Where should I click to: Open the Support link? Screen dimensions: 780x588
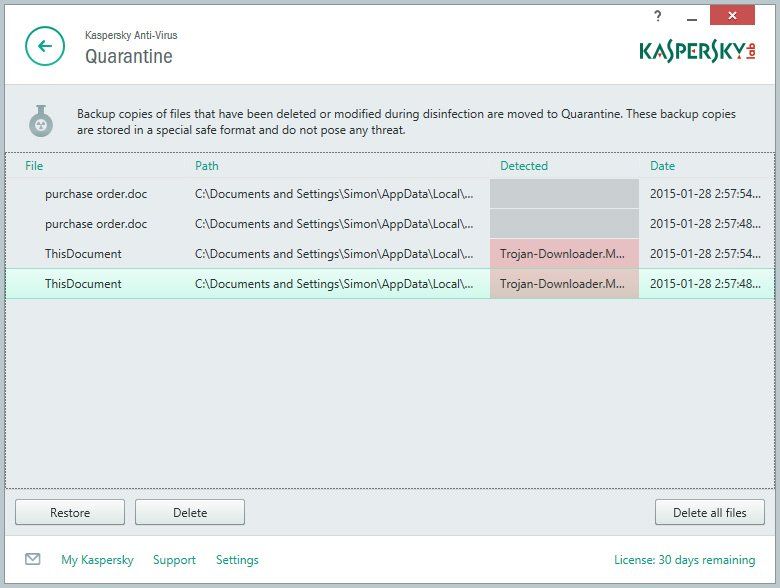click(x=174, y=560)
